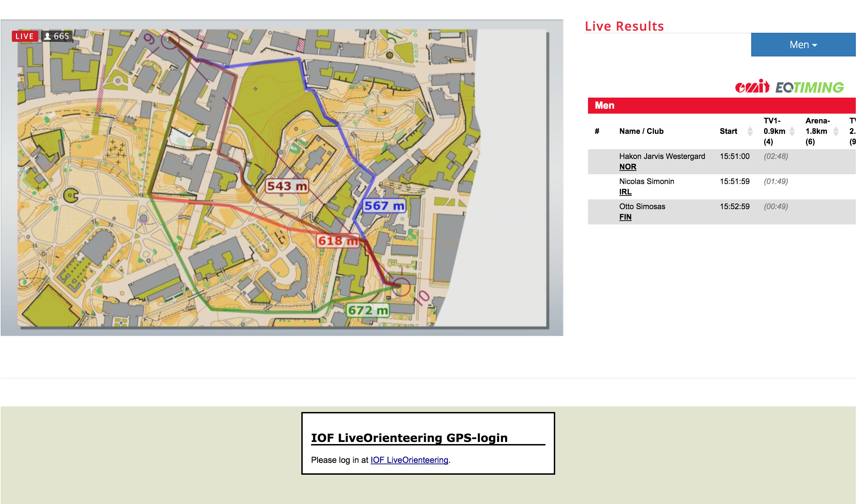The height and width of the screenshot is (504, 860).
Task: Open the IRL country link
Action: (625, 192)
